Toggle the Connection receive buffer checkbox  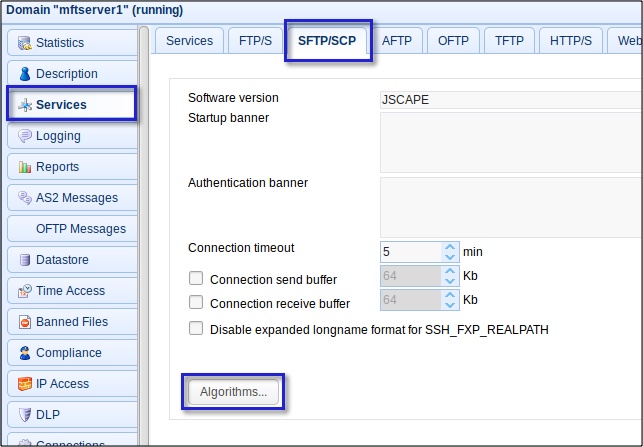196,303
